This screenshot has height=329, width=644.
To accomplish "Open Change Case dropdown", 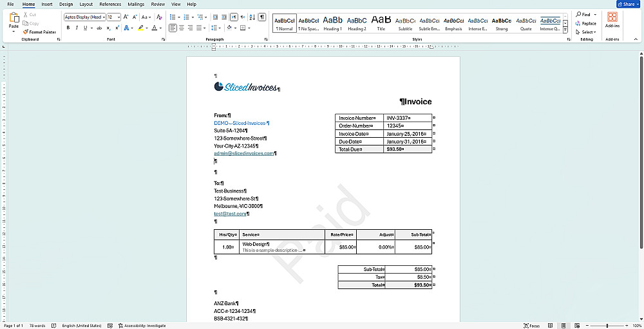I will tap(146, 17).
